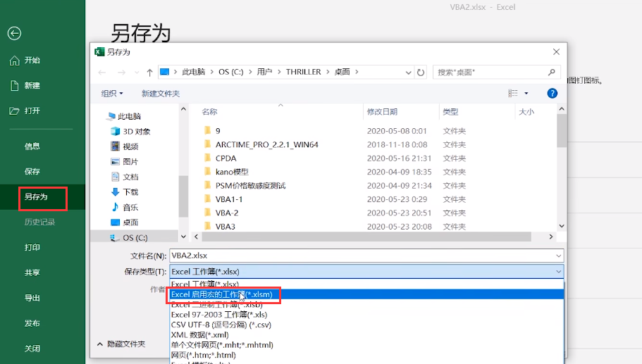Sort by 类型 column header
Screen dimensions: 642x364
[x=450, y=112]
